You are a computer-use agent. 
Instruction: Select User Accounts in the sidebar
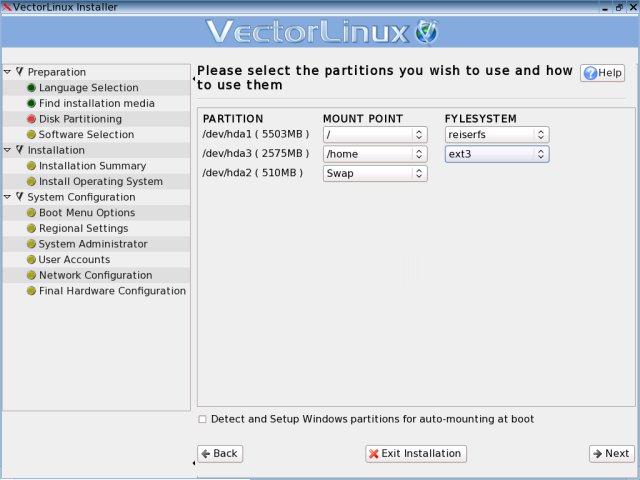(74, 260)
